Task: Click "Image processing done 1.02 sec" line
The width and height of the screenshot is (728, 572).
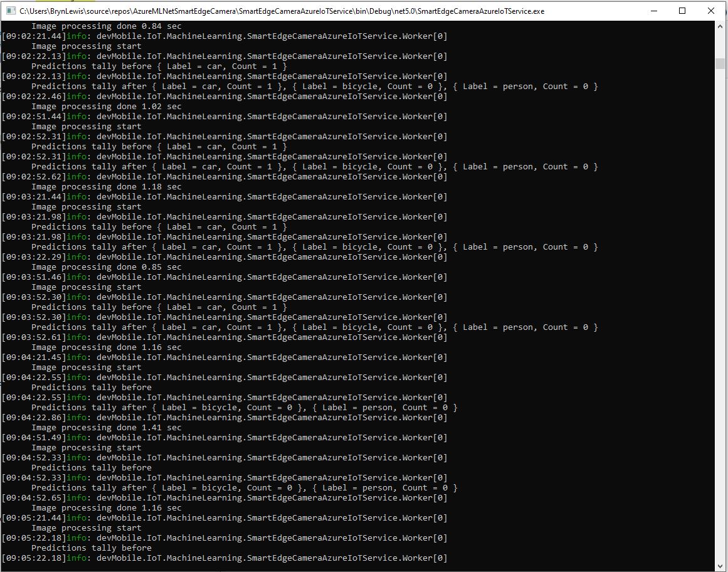Action: pyautogui.click(x=106, y=107)
